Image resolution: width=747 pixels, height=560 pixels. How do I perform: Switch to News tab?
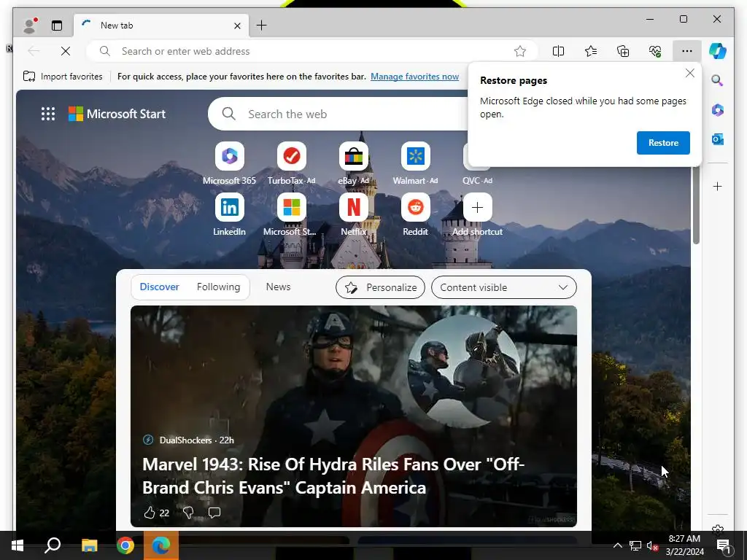tap(278, 287)
